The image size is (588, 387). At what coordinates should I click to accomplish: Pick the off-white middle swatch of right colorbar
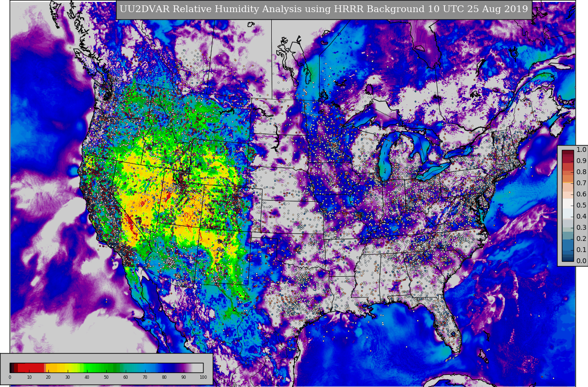[568, 204]
